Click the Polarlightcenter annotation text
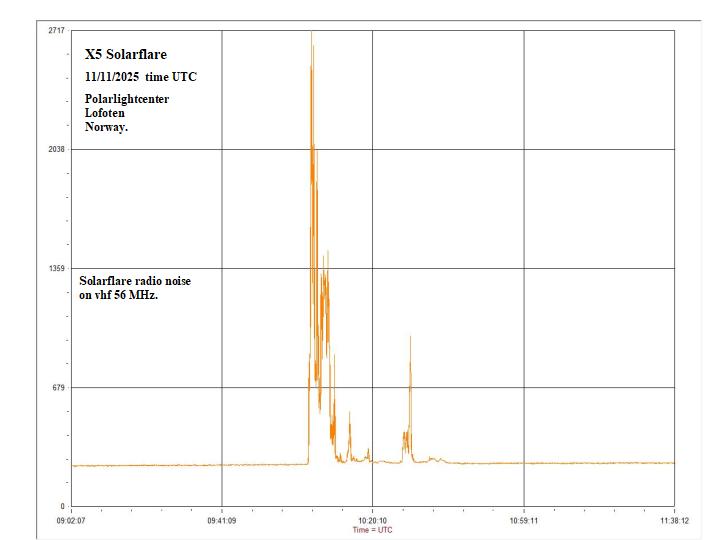 click(x=127, y=100)
